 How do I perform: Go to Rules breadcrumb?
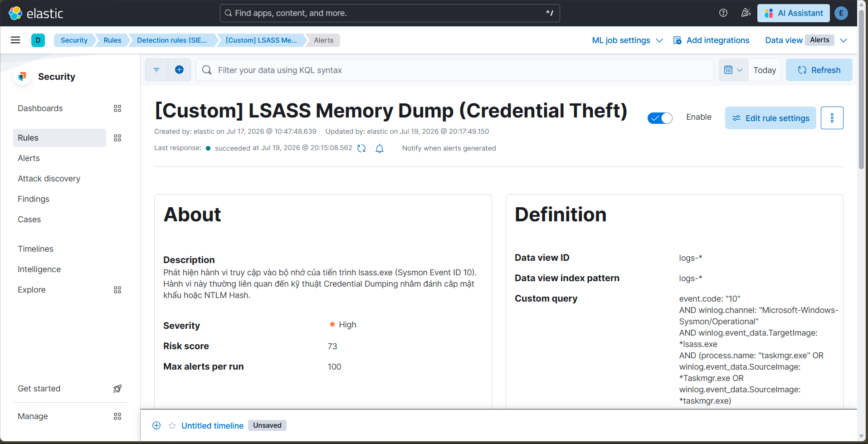[112, 40]
